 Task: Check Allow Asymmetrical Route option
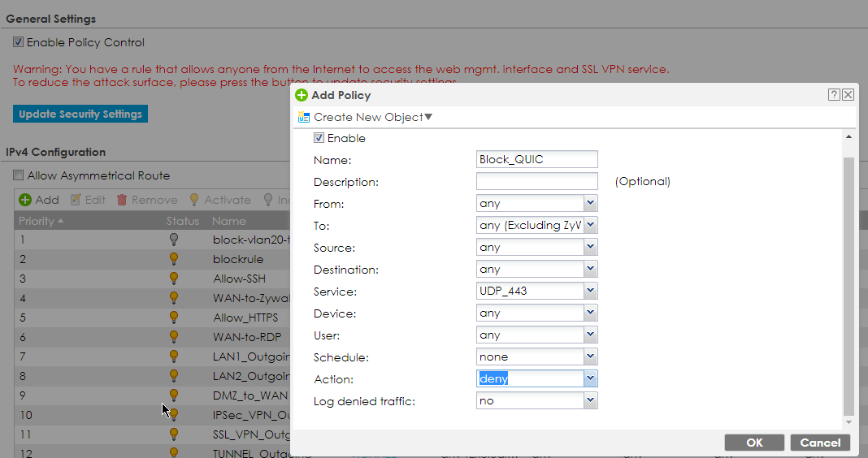pyautogui.click(x=18, y=175)
